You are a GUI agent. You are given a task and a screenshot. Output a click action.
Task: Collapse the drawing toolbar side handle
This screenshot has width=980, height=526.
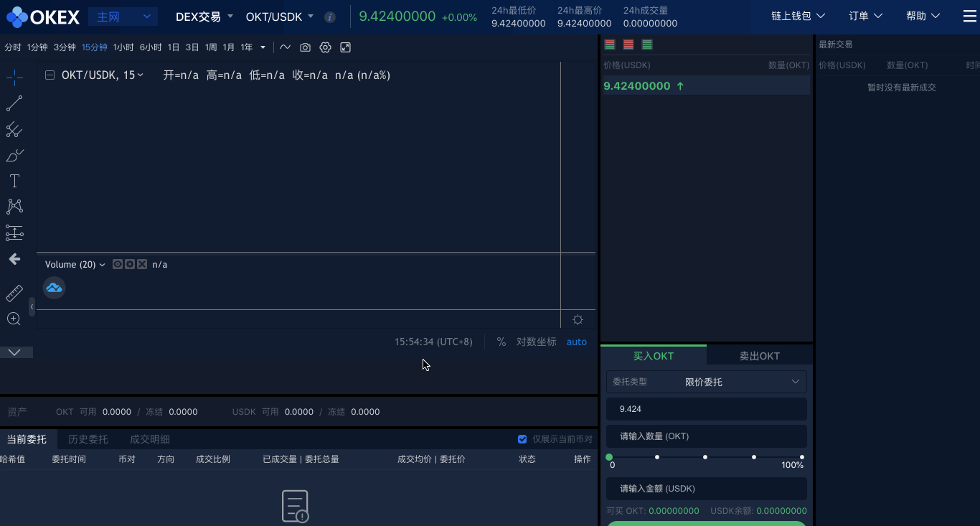pyautogui.click(x=32, y=306)
